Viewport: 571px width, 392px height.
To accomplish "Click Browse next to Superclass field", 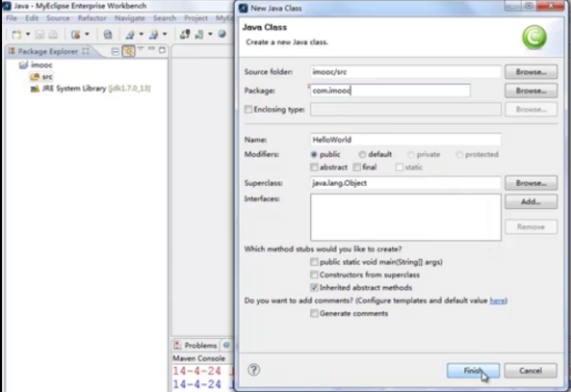I will click(x=531, y=183).
